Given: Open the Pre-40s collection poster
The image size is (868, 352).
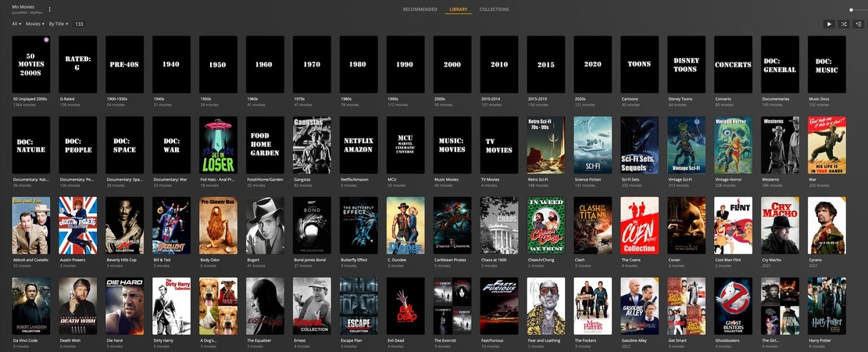Looking at the screenshot, I should (x=124, y=64).
